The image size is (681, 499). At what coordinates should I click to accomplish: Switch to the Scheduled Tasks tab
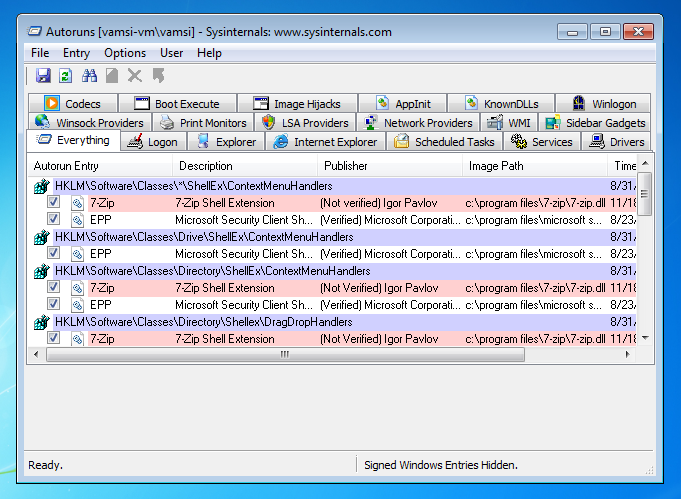pos(444,142)
